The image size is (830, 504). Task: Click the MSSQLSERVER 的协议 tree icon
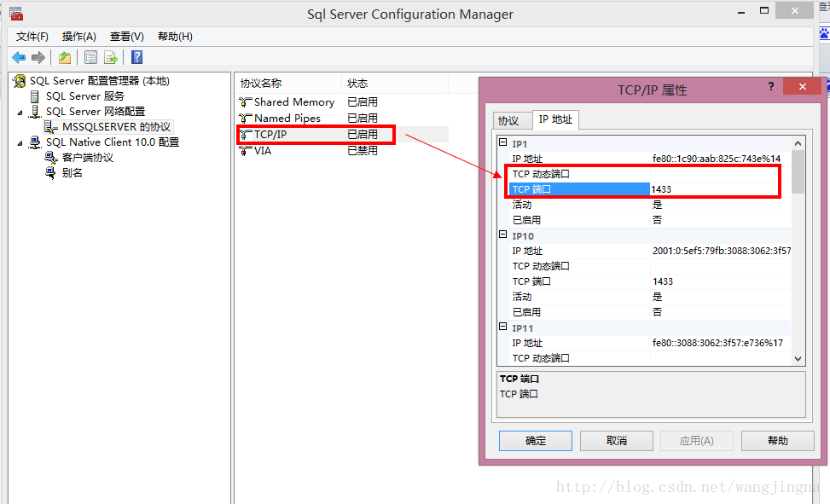(51, 127)
